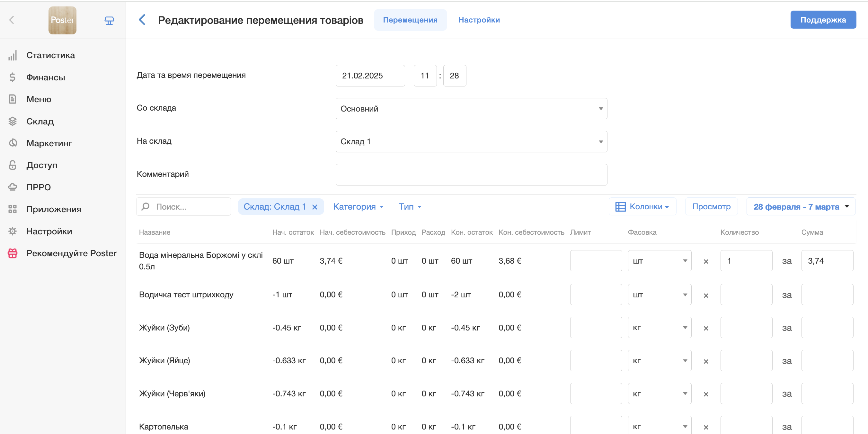Click the Кон. себестоимость column header
The height and width of the screenshot is (434, 868).
point(531,232)
